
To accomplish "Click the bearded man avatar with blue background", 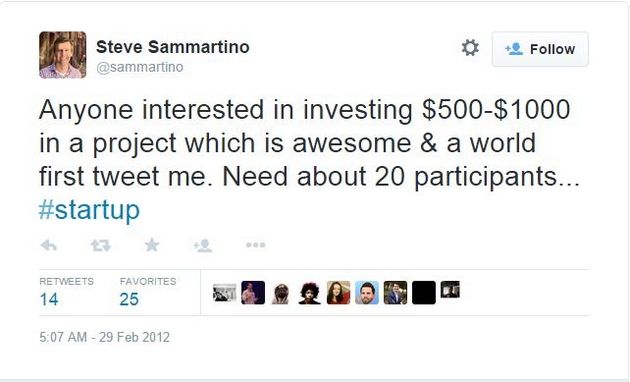I will click(367, 293).
